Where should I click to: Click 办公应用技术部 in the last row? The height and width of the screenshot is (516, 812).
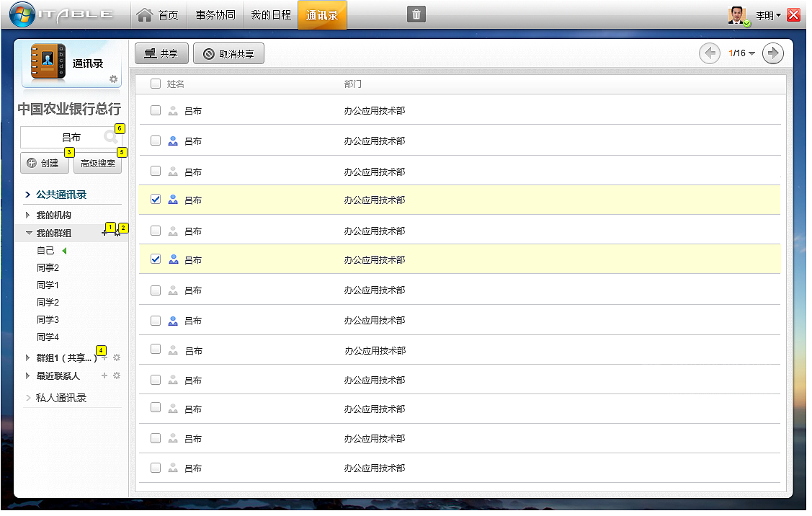tap(375, 468)
